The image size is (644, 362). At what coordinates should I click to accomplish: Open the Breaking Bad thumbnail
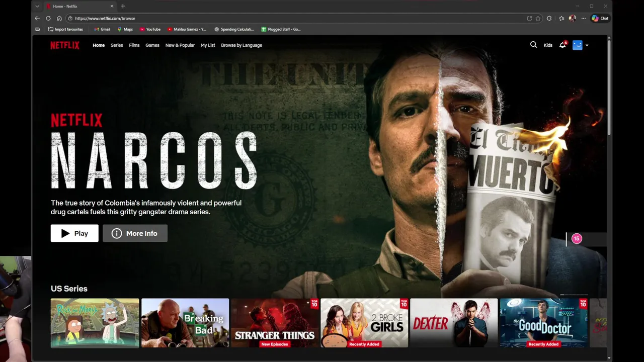click(185, 323)
